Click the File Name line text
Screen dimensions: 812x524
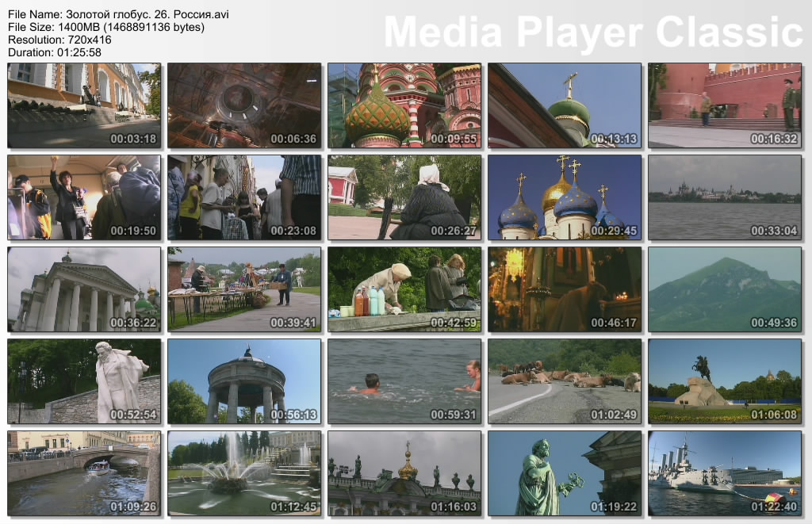(x=119, y=14)
